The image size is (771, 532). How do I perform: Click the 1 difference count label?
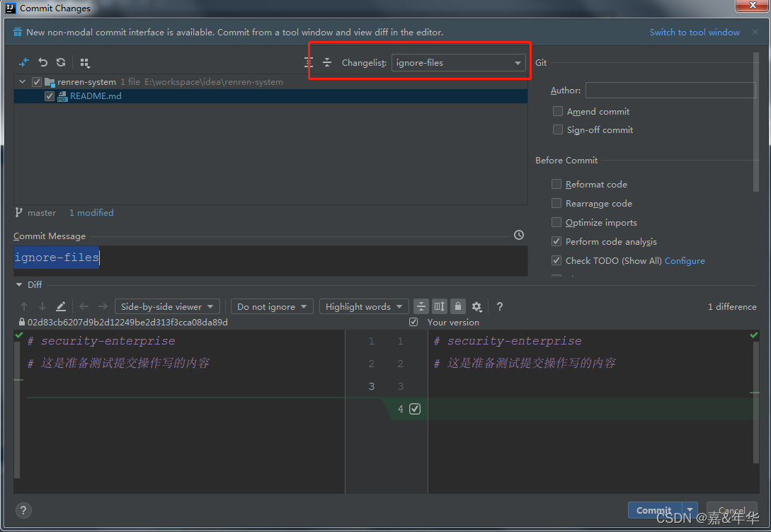click(x=732, y=306)
